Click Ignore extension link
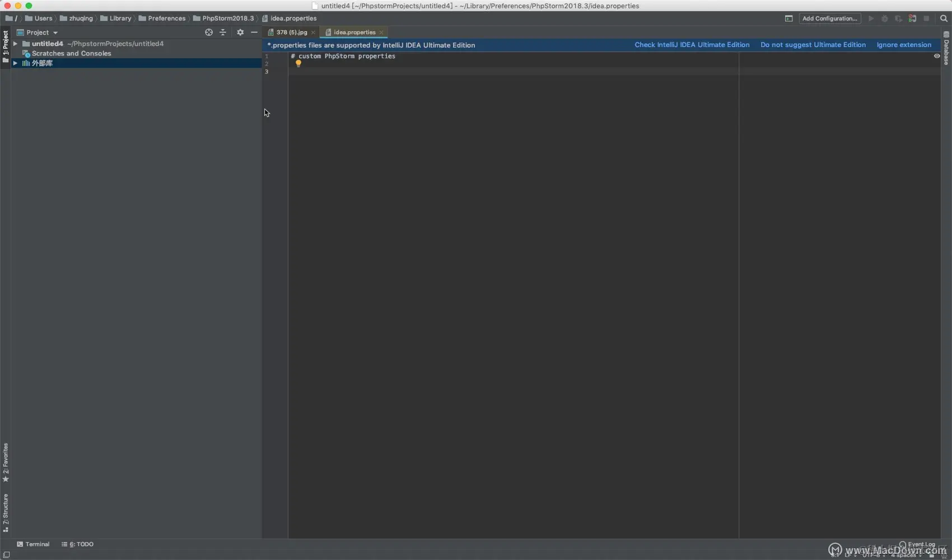Screen dimensions: 952x560 [904, 45]
